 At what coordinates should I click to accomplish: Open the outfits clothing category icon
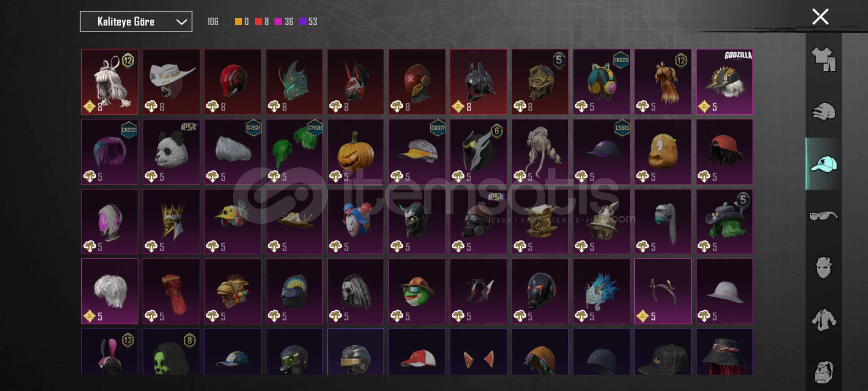click(824, 59)
